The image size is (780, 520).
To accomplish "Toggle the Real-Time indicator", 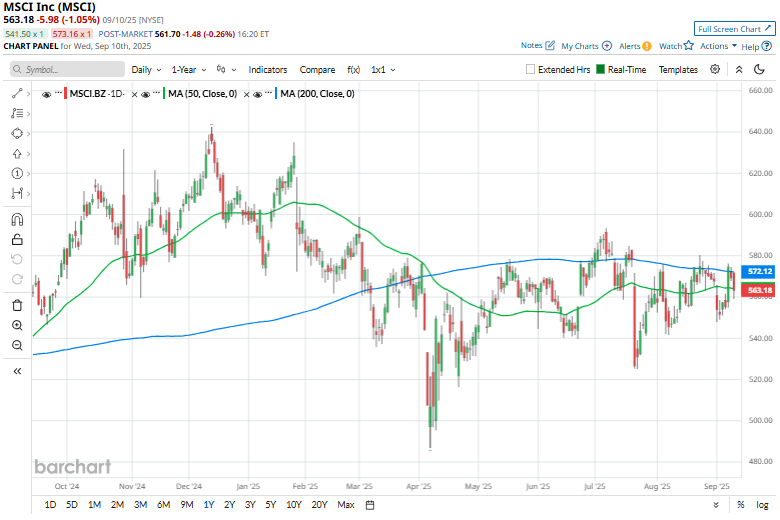I will pyautogui.click(x=600, y=69).
